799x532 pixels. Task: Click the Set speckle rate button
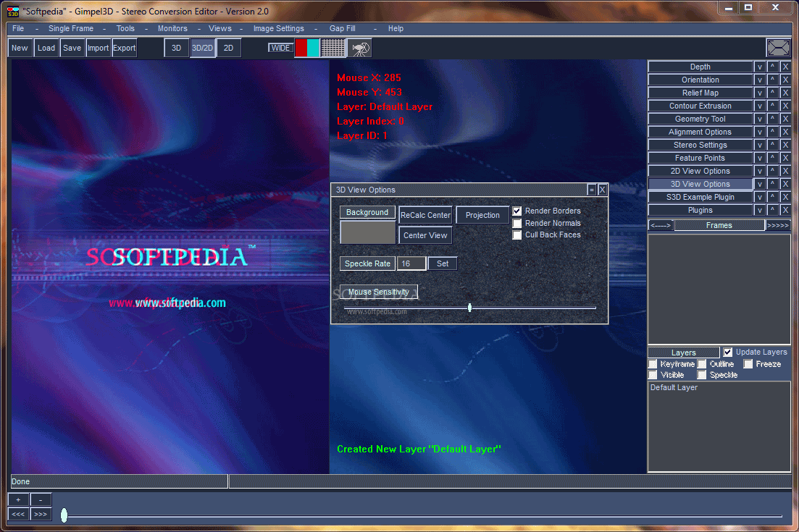coord(443,263)
